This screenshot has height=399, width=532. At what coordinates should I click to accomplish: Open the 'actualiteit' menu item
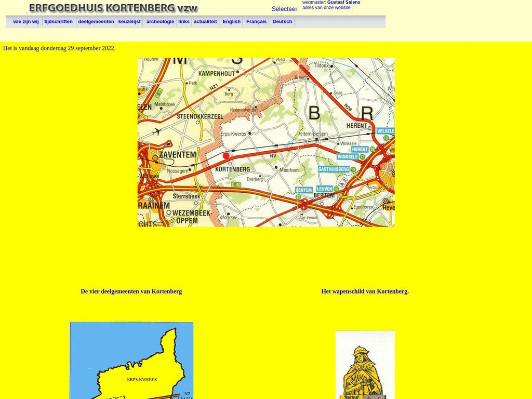[205, 21]
